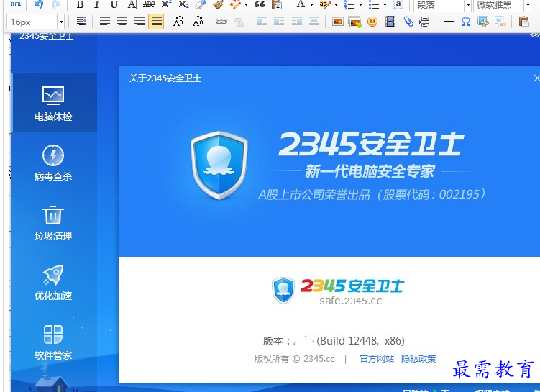Switch editor to HTML source mode
The width and height of the screenshot is (540, 392).
tap(14, 4)
